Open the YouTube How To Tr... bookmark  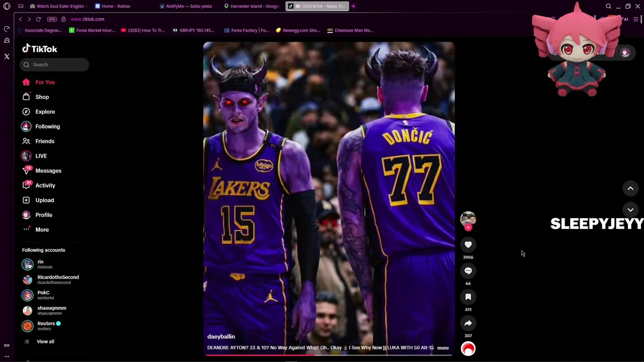(143, 30)
